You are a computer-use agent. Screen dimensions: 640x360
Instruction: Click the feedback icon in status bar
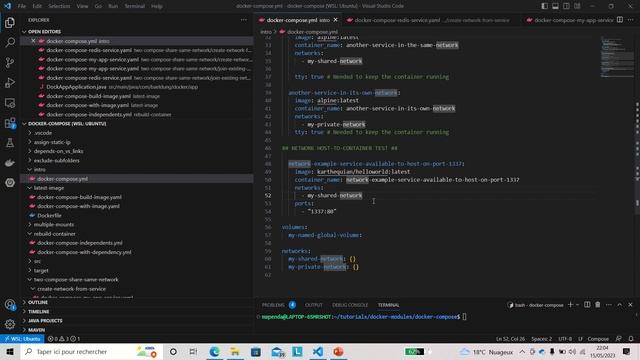[619, 339]
